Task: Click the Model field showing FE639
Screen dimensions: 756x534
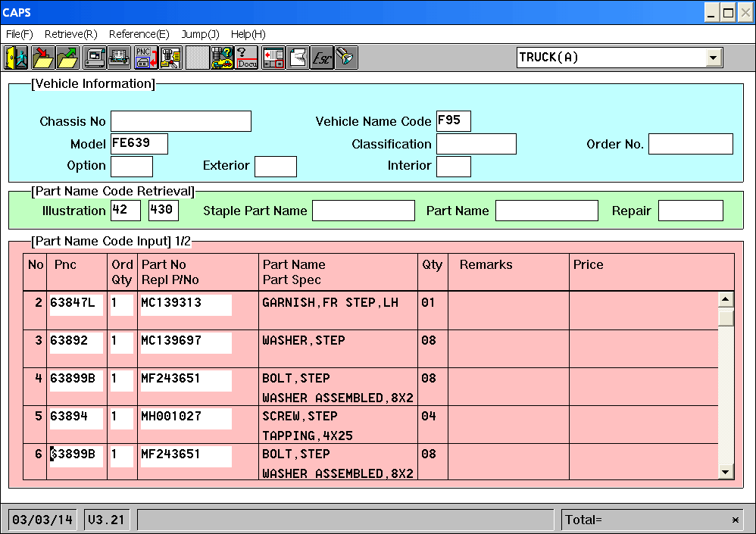Action: pos(139,144)
